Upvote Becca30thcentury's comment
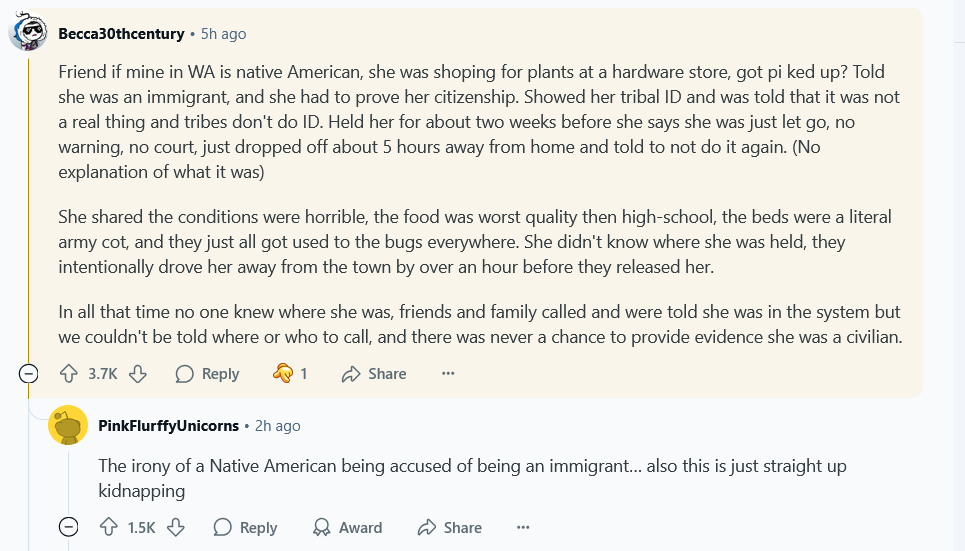 coord(69,373)
